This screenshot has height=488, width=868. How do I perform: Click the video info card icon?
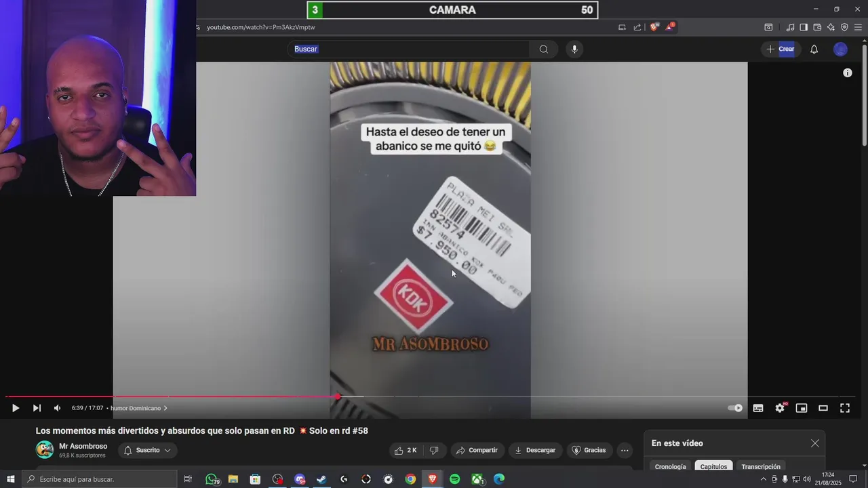click(848, 73)
